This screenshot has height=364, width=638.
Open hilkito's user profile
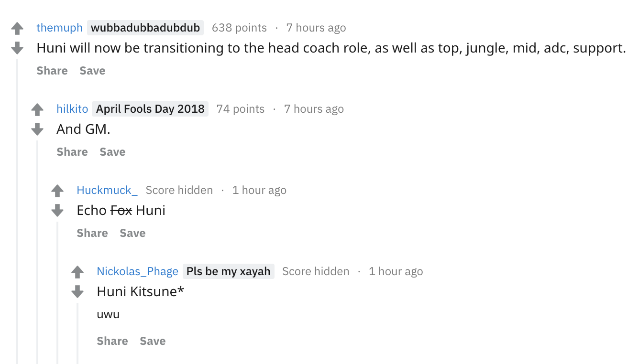(x=72, y=109)
